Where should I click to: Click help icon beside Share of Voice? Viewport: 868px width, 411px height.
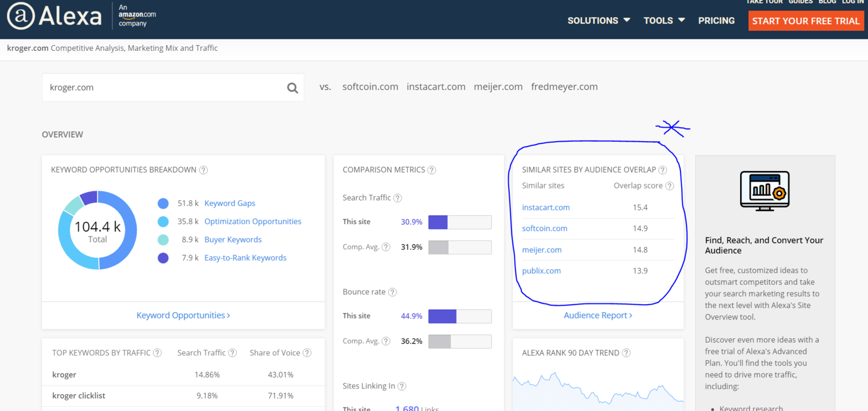click(x=307, y=353)
